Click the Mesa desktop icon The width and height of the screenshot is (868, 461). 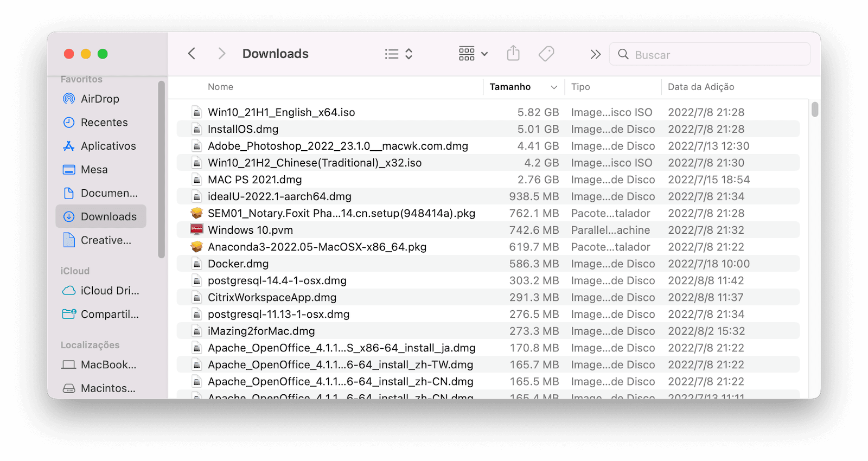[x=69, y=170]
